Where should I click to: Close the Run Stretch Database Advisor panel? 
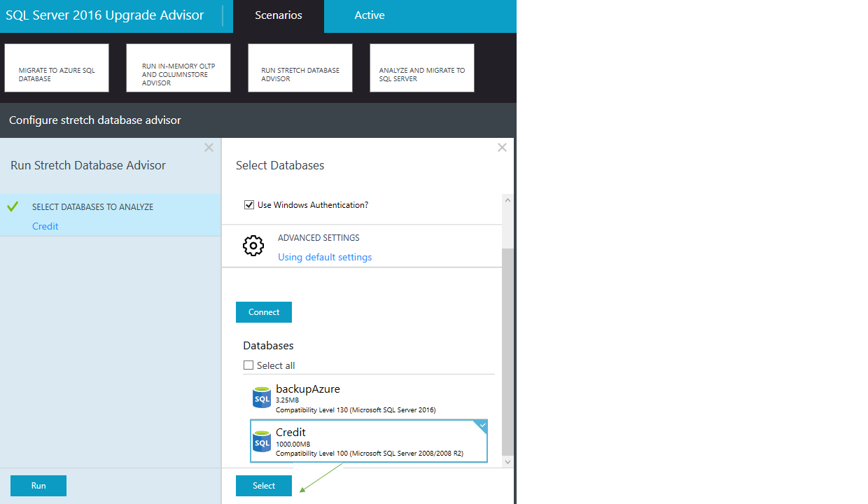[209, 148]
